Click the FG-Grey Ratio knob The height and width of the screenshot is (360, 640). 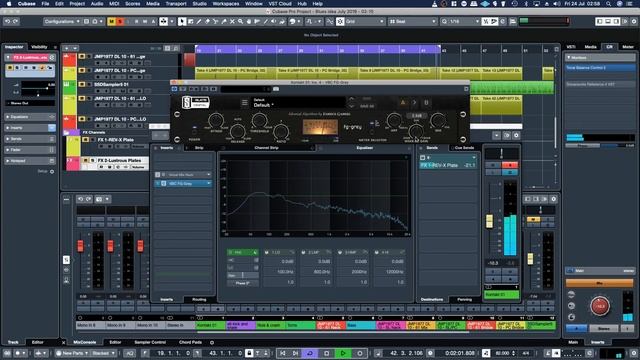pyautogui.click(x=281, y=131)
